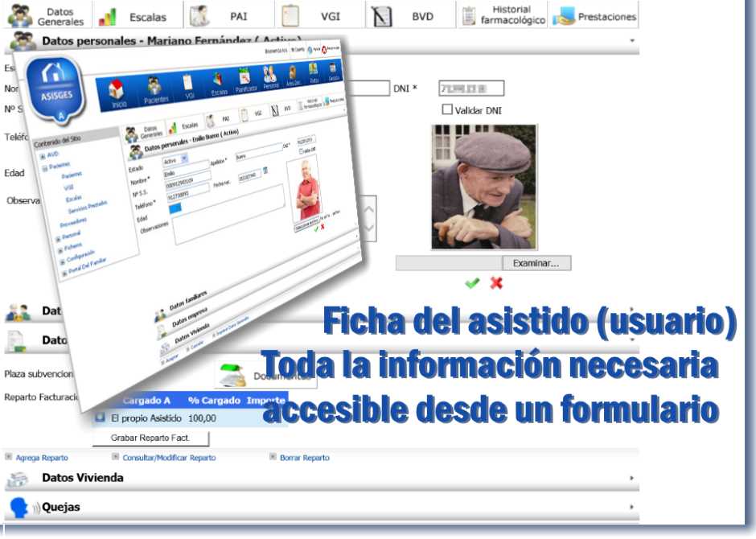The height and width of the screenshot is (539, 756).
Task: Click file path field beside Examinar
Action: pos(449,263)
